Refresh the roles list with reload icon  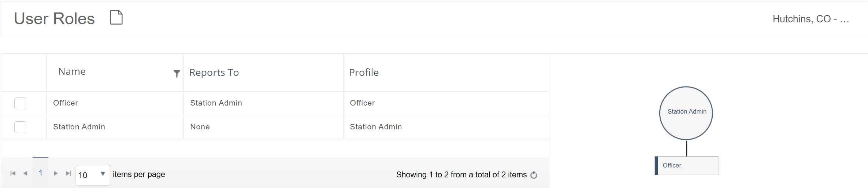coord(534,175)
